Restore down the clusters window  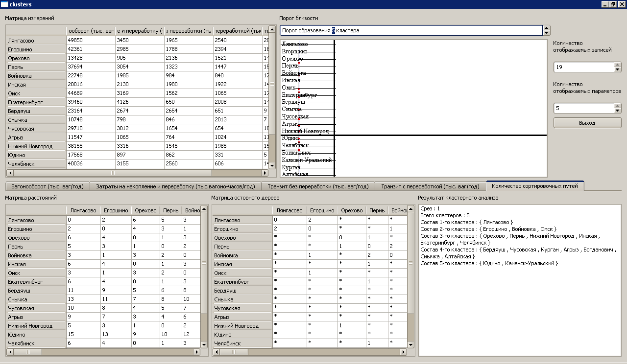click(613, 4)
